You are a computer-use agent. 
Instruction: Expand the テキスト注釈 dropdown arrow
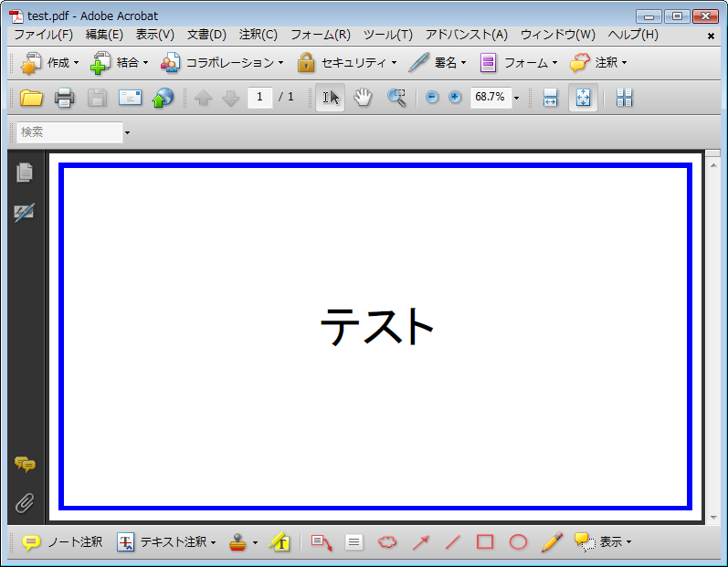213,542
